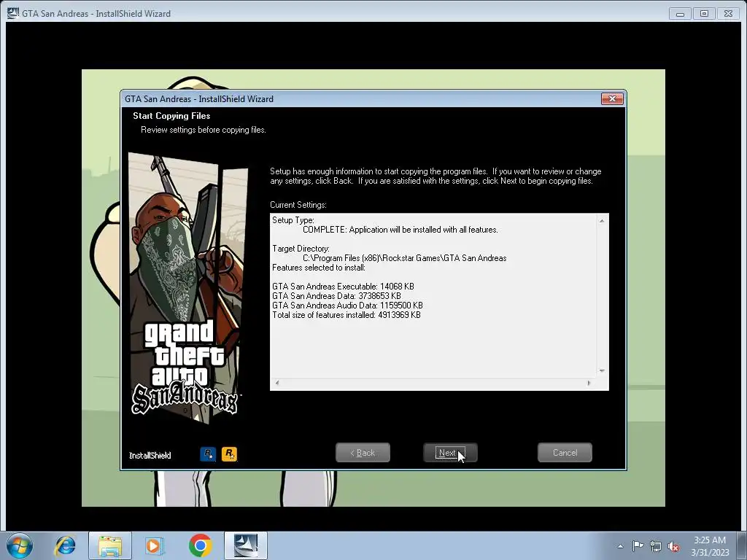Screen dimensions: 747x560
Task: Open the Windows Start menu
Action: pyautogui.click(x=20, y=545)
